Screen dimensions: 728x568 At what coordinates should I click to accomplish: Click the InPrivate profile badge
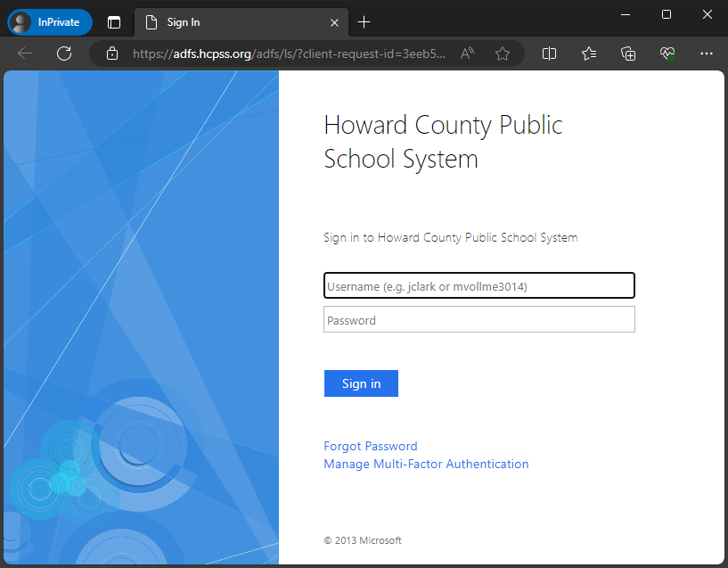49,21
